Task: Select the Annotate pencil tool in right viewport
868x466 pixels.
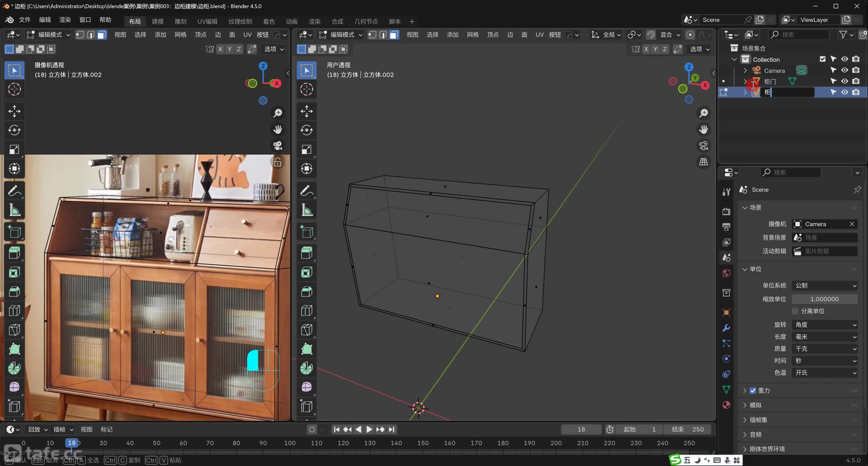Action: (307, 191)
